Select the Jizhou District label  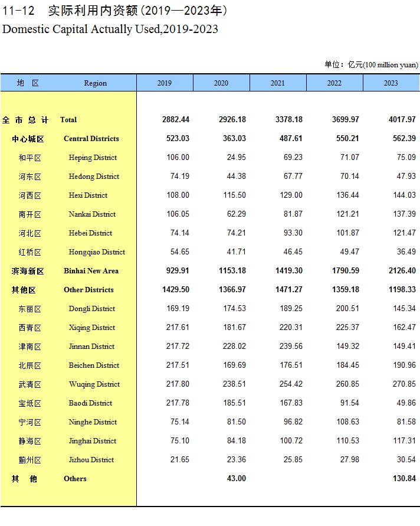(91, 459)
